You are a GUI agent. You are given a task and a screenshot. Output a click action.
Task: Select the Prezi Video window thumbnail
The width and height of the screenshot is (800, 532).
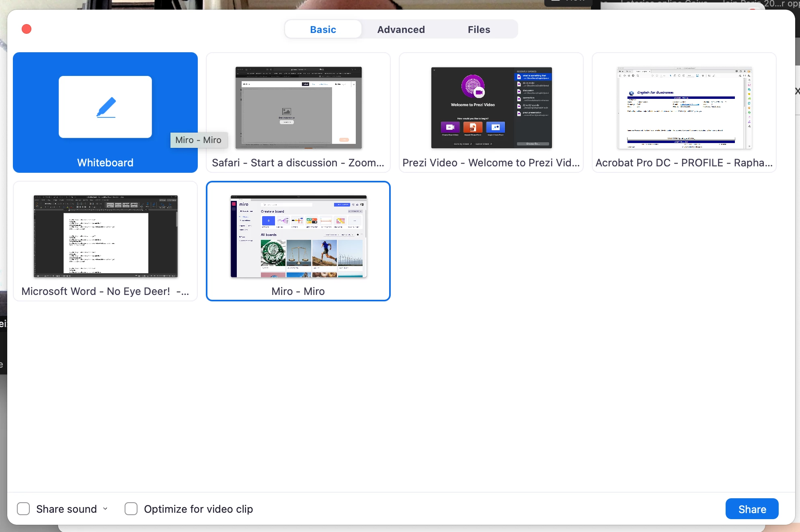[491, 107]
